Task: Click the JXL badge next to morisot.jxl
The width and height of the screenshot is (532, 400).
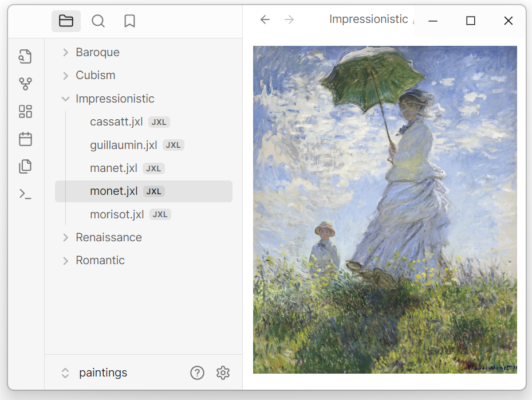Action: tap(160, 214)
